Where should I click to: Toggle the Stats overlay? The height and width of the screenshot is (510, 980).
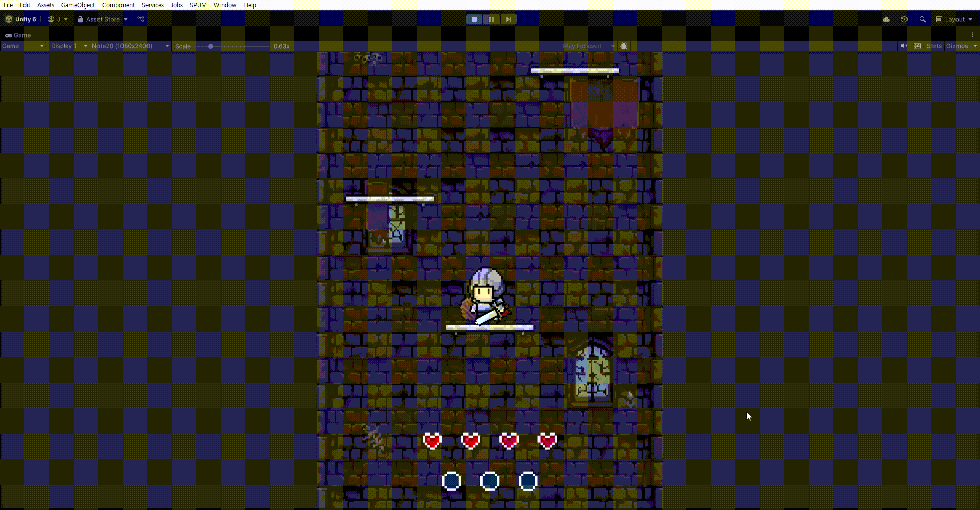[x=934, y=46]
